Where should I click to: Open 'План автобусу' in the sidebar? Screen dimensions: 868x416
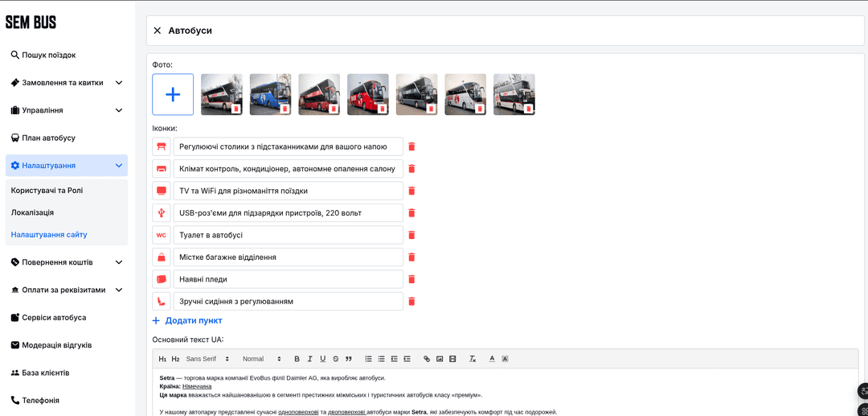(x=48, y=138)
